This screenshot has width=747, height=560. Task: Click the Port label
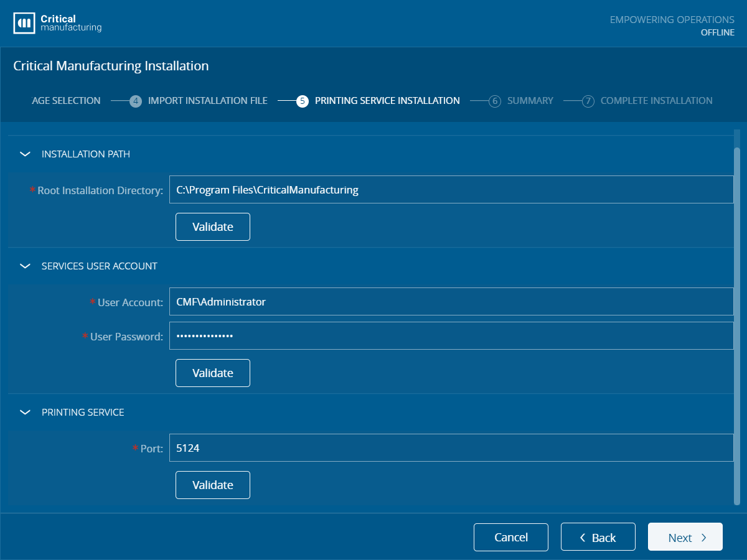151,449
